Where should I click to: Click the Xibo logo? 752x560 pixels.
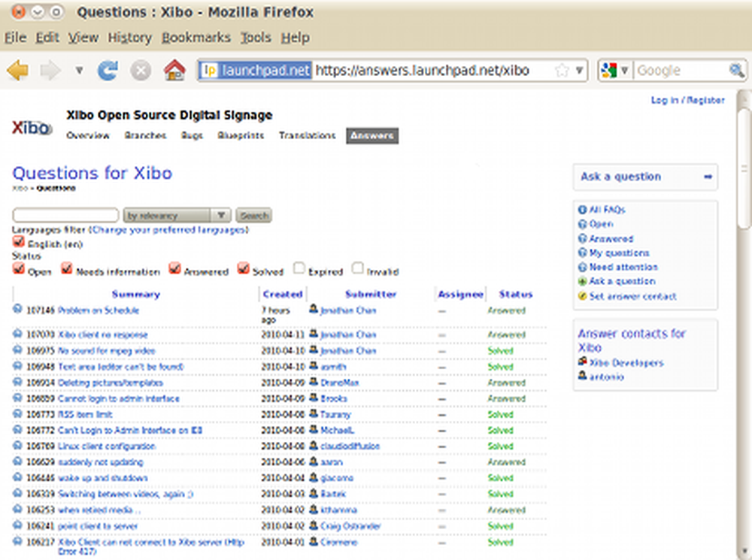(32, 128)
